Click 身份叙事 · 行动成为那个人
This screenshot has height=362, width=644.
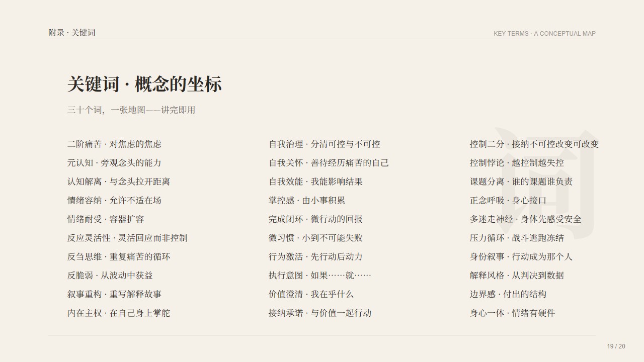pos(521,257)
